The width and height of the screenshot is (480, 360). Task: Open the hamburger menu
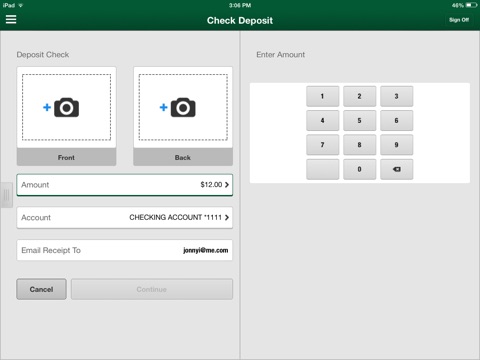(11, 19)
